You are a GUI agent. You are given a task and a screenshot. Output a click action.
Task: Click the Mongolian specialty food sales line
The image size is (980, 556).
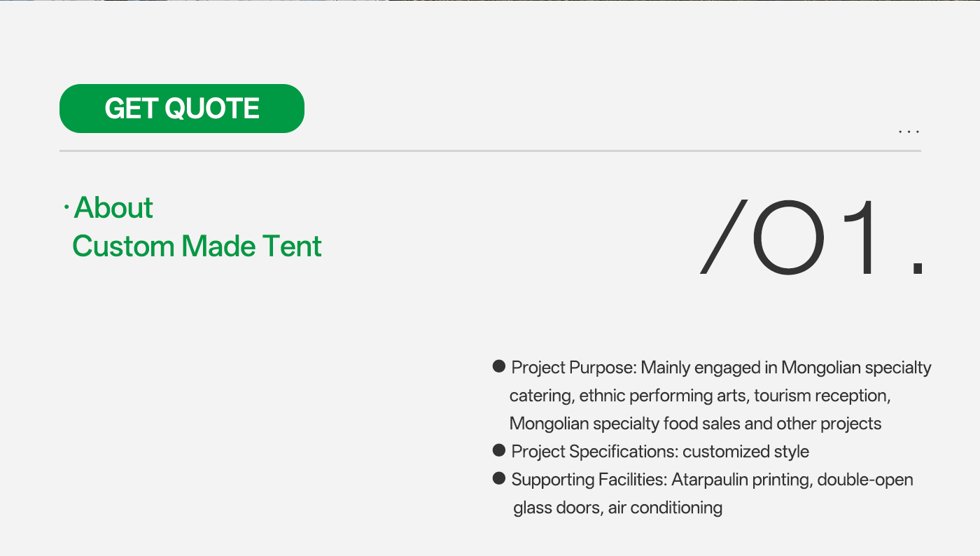pyautogui.click(x=695, y=424)
